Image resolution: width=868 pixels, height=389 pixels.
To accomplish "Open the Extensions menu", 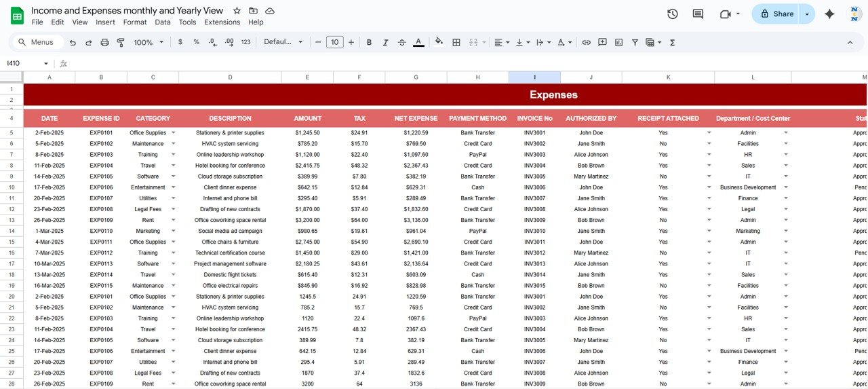I will point(222,22).
